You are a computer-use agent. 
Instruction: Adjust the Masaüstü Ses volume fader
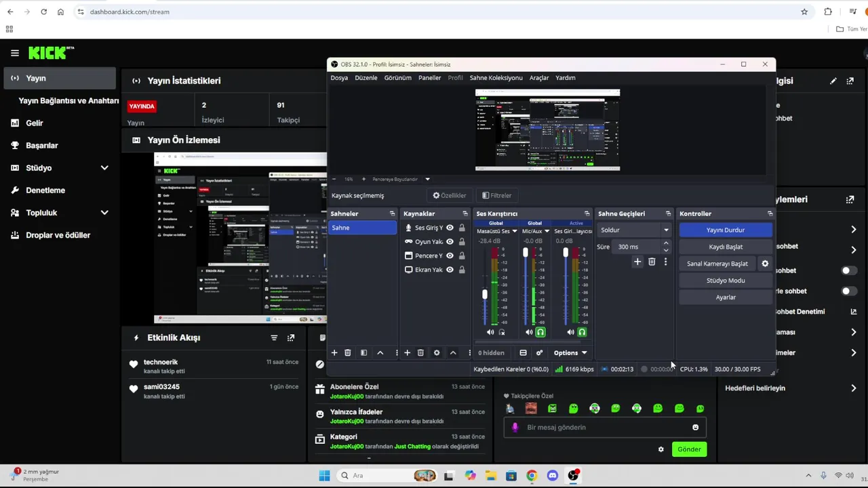tap(484, 294)
